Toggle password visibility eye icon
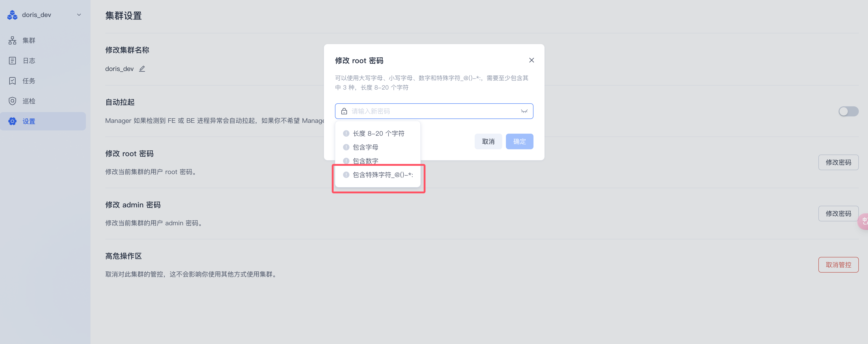 524,111
